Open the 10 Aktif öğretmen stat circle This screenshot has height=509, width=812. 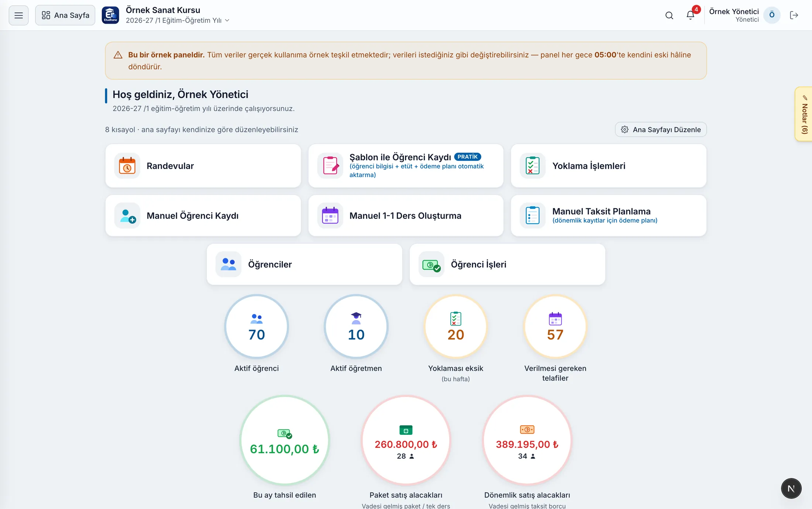[x=356, y=326]
